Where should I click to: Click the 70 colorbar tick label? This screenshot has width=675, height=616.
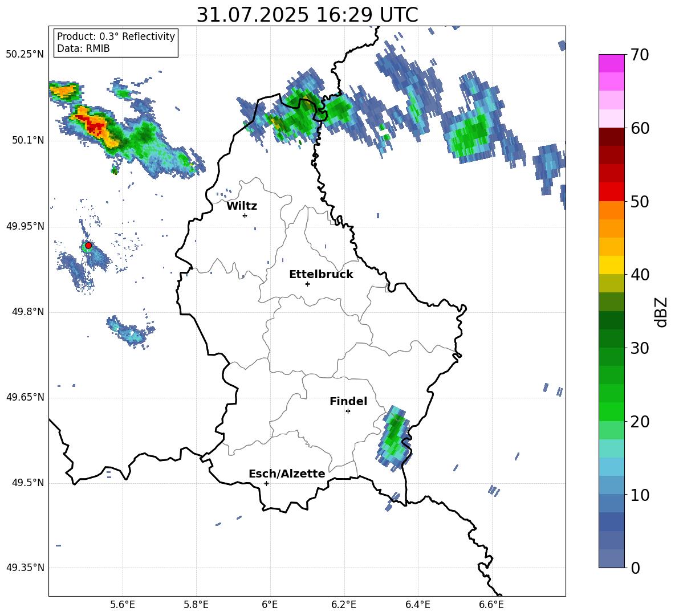(639, 55)
